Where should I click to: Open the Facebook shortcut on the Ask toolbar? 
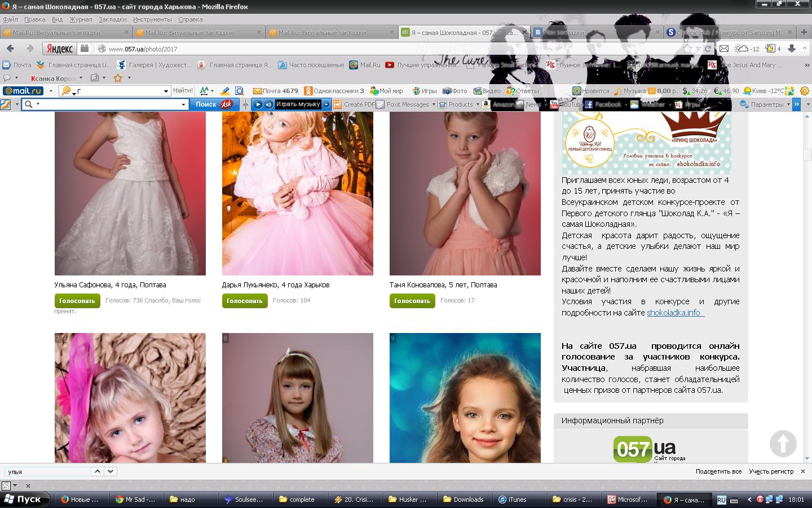coord(603,104)
